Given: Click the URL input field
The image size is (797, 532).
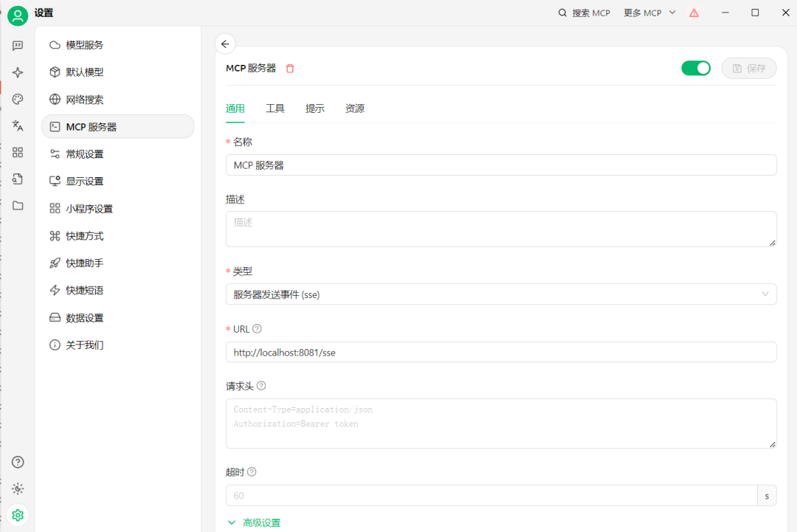Looking at the screenshot, I should 500,353.
